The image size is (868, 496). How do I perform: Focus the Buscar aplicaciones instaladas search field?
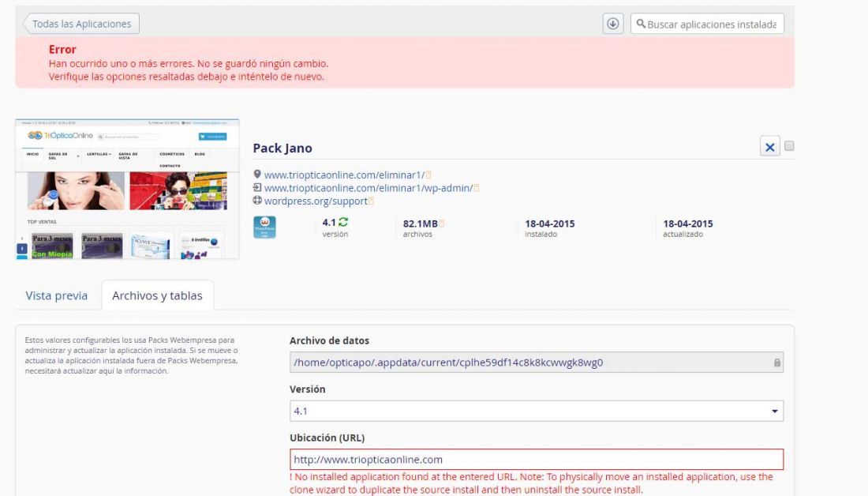707,24
